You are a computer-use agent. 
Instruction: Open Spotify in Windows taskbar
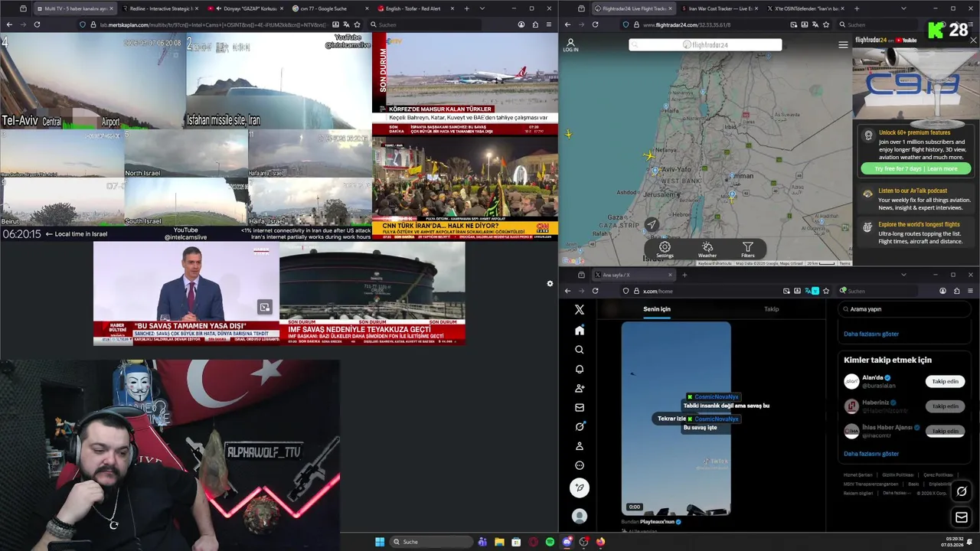tap(550, 542)
